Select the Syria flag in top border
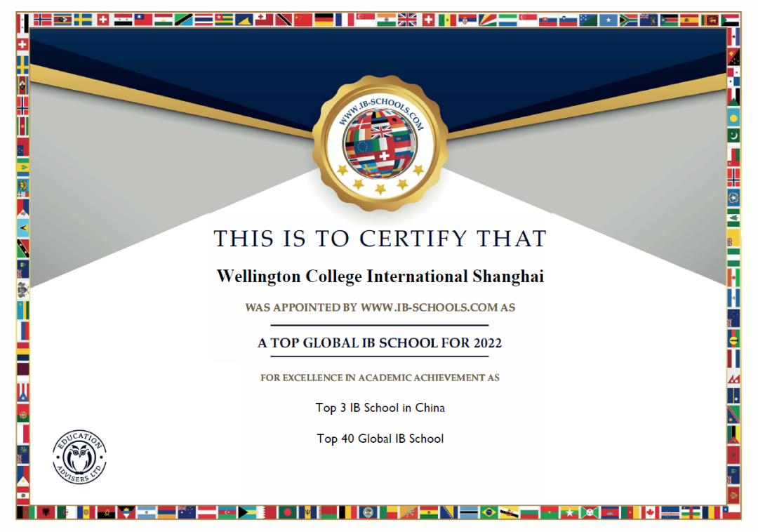The width and height of the screenshot is (758, 532). pos(124,20)
